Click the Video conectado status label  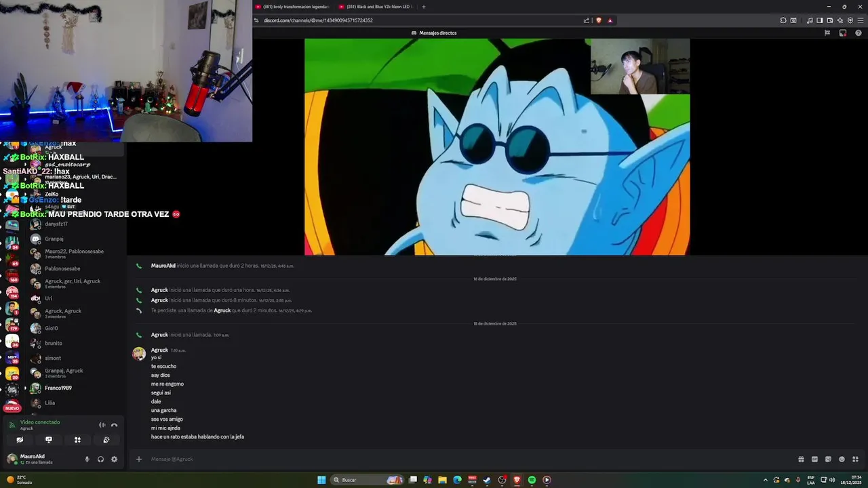click(x=40, y=422)
